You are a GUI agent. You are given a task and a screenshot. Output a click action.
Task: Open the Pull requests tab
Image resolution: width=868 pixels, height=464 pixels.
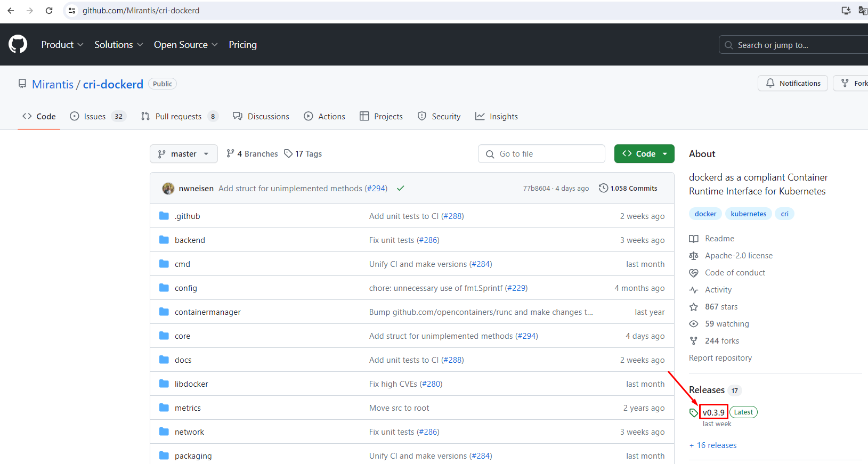180,116
